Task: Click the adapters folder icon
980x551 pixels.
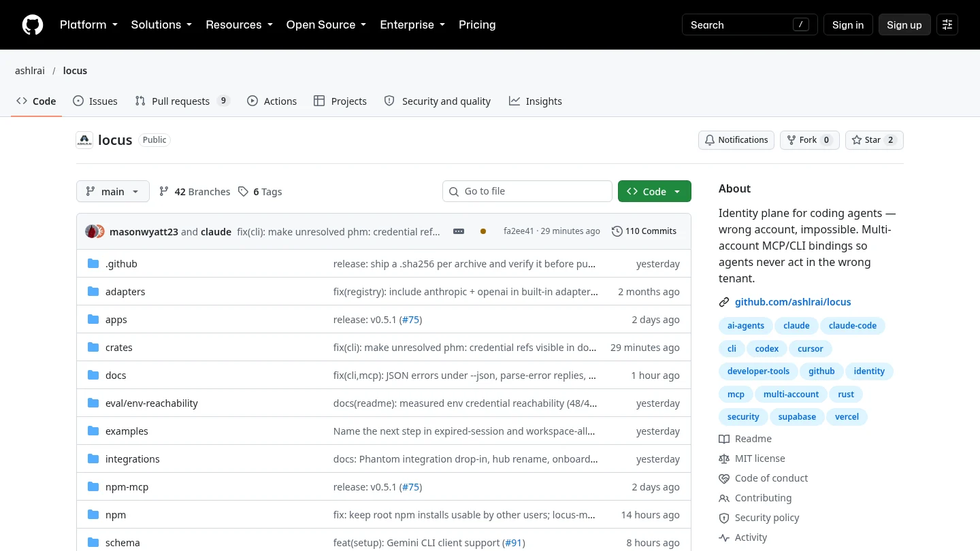Action: click(93, 292)
